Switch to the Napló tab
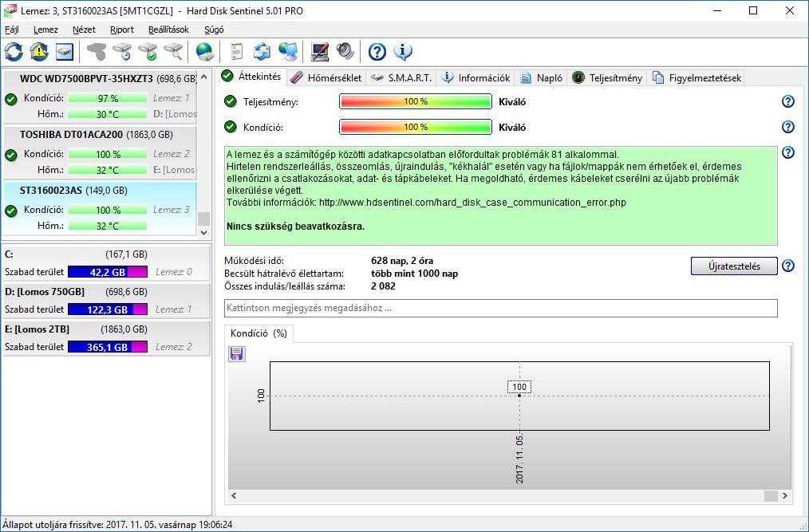 coord(541,78)
